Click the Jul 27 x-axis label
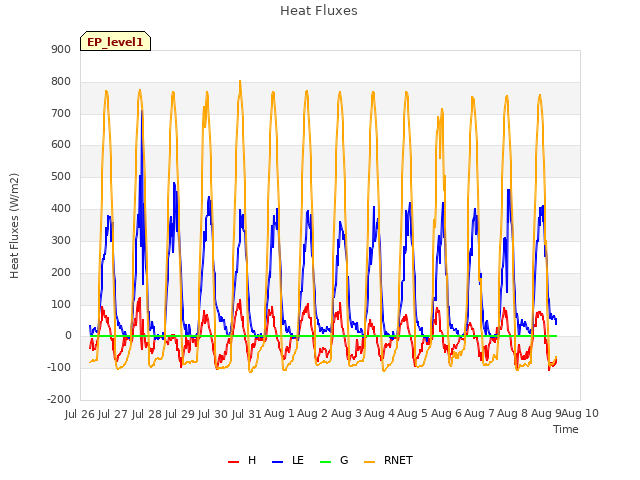Image resolution: width=640 pixels, height=480 pixels. pyautogui.click(x=113, y=414)
